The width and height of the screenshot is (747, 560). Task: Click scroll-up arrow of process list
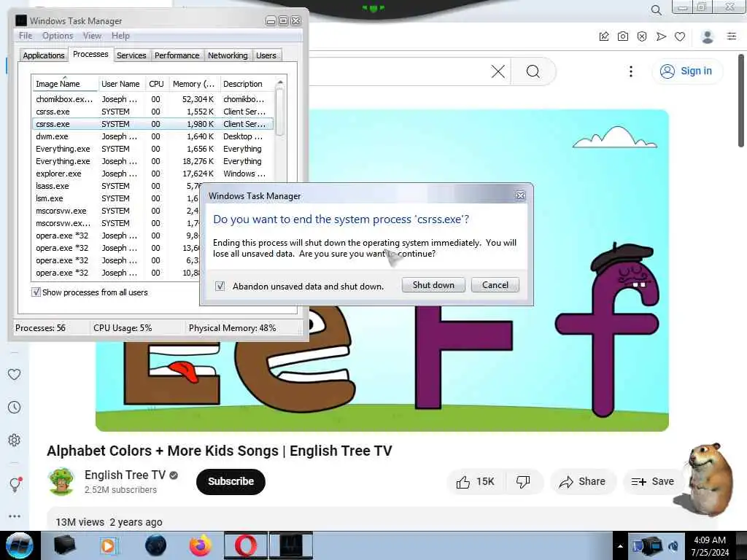pyautogui.click(x=280, y=83)
